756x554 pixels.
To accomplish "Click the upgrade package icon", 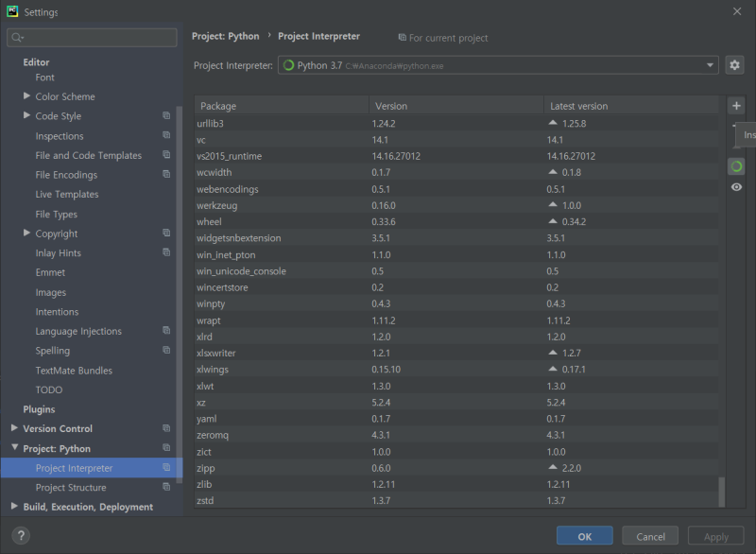I will [x=737, y=166].
